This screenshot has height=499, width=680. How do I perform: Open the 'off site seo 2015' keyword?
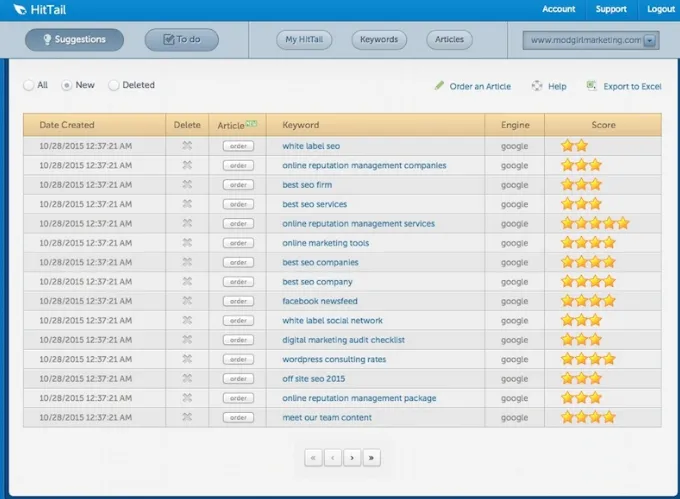click(314, 378)
